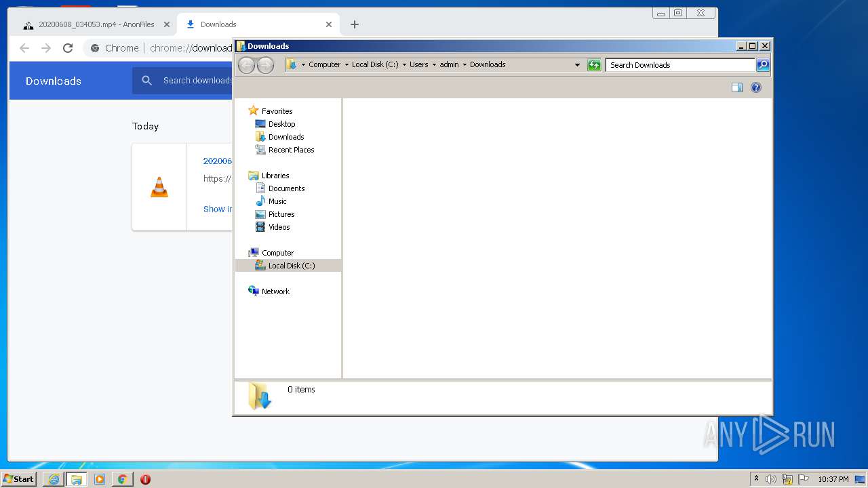The height and width of the screenshot is (488, 868).
Task: Open the Documents library
Action: [286, 188]
